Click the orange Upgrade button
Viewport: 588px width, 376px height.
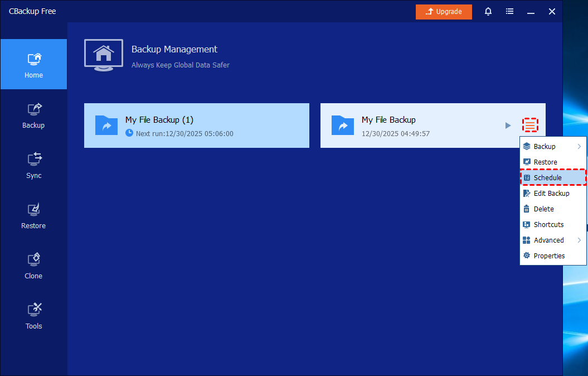[x=444, y=12]
